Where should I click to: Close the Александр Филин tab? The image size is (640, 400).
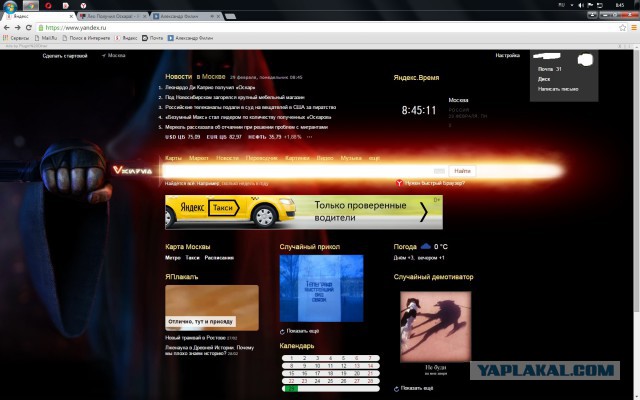tap(218, 16)
